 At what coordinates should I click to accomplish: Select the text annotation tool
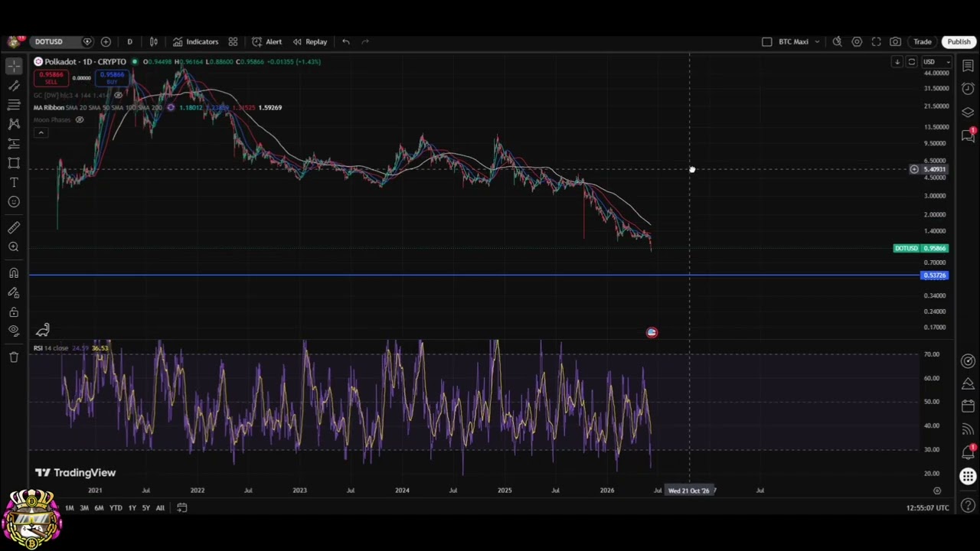[x=14, y=183]
